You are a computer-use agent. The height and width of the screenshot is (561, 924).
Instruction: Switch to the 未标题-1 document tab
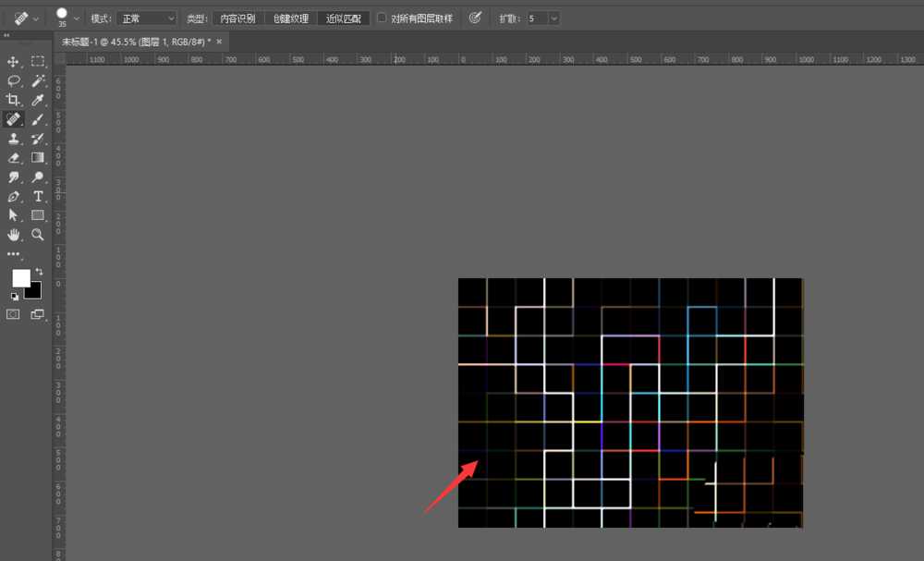pos(136,42)
